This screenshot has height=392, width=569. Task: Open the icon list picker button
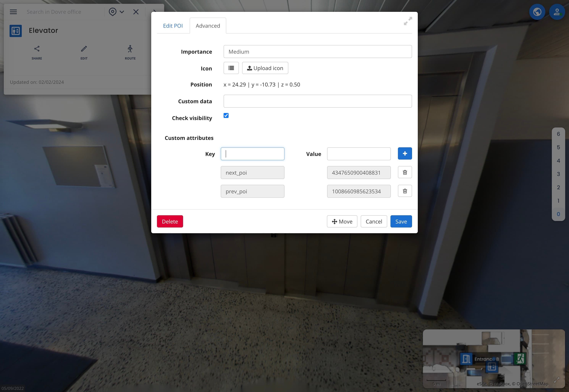[231, 68]
